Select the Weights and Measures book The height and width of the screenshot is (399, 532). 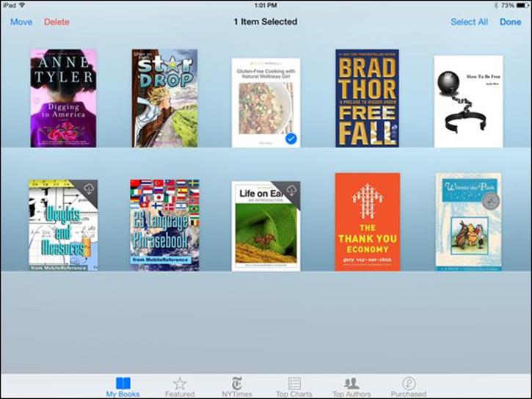(63, 225)
